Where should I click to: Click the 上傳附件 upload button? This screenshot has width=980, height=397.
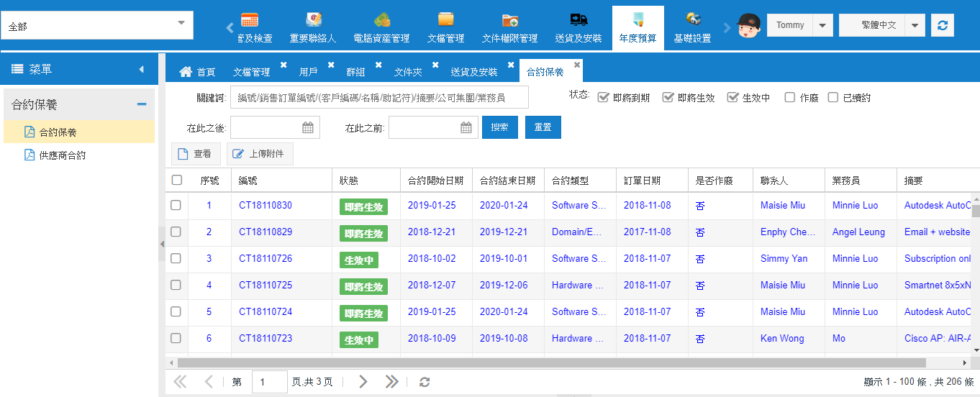(x=260, y=154)
